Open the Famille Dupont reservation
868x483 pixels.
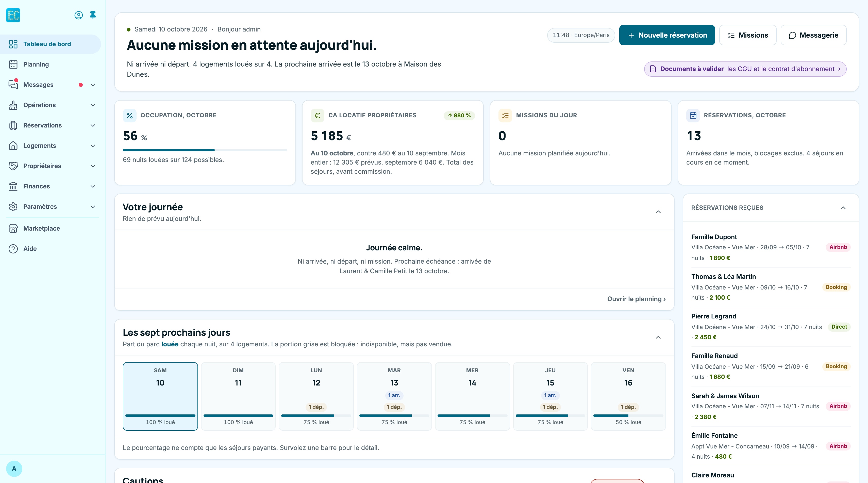771,247
